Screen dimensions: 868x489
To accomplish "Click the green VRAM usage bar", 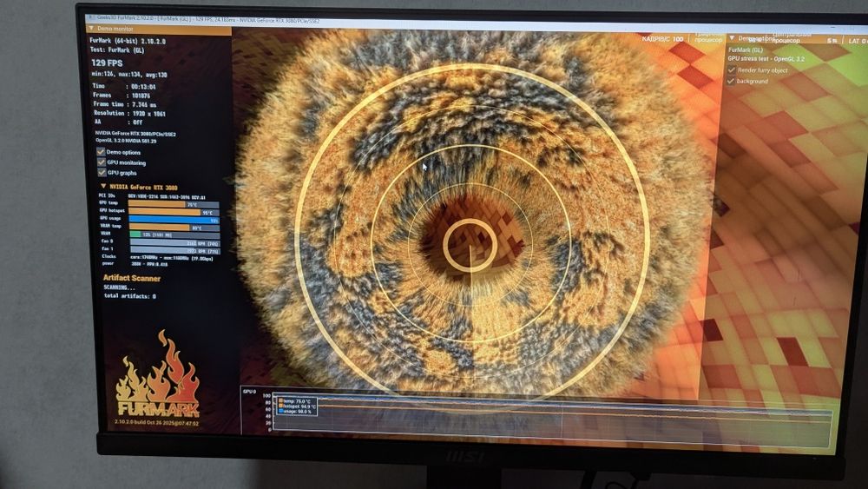I will click(x=174, y=235).
